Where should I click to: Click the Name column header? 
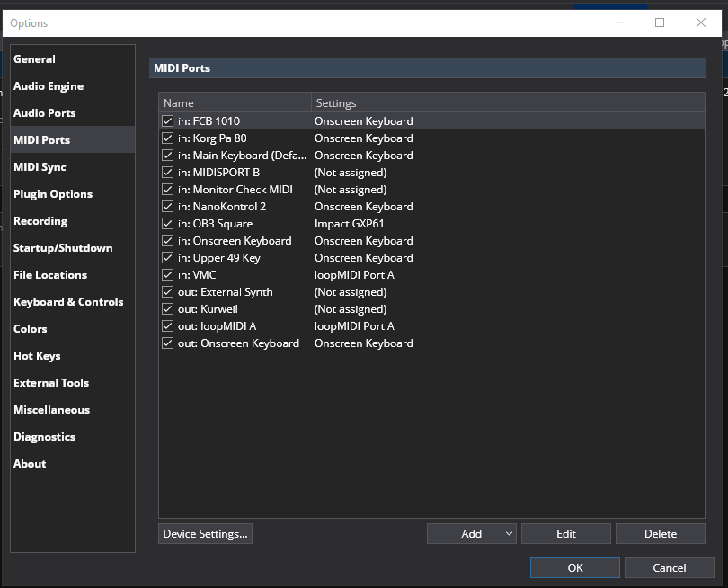(x=235, y=103)
